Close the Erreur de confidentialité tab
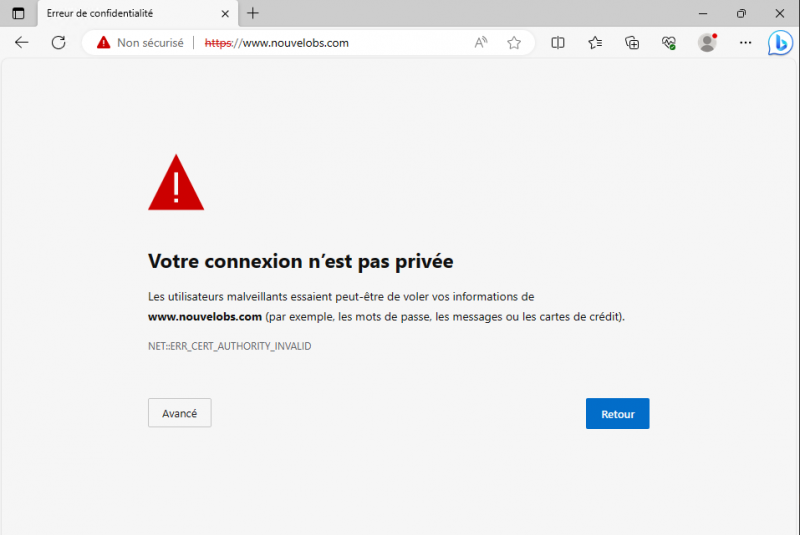800x535 pixels. pos(225,14)
